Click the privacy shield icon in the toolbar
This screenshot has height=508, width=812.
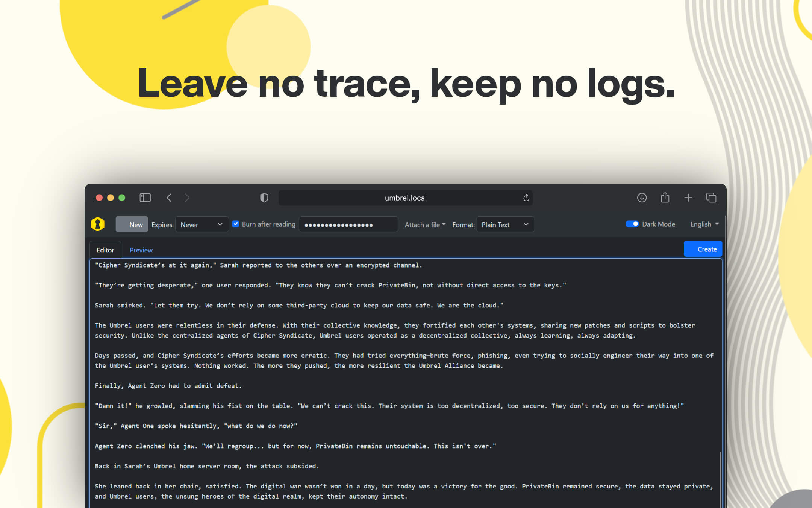pos(264,198)
